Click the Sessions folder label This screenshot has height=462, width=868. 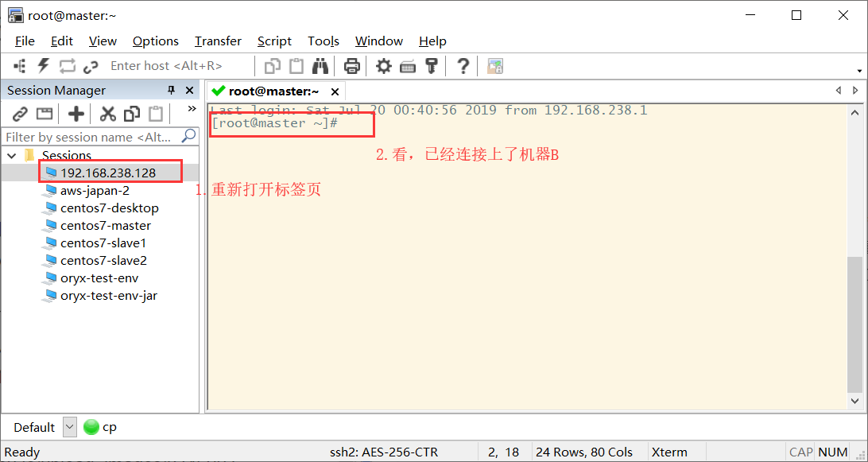coord(67,156)
